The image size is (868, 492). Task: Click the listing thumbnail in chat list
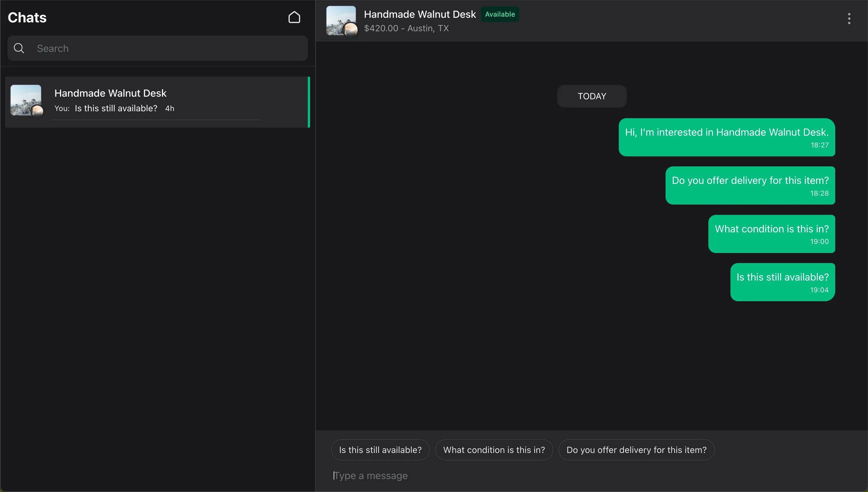point(26,101)
